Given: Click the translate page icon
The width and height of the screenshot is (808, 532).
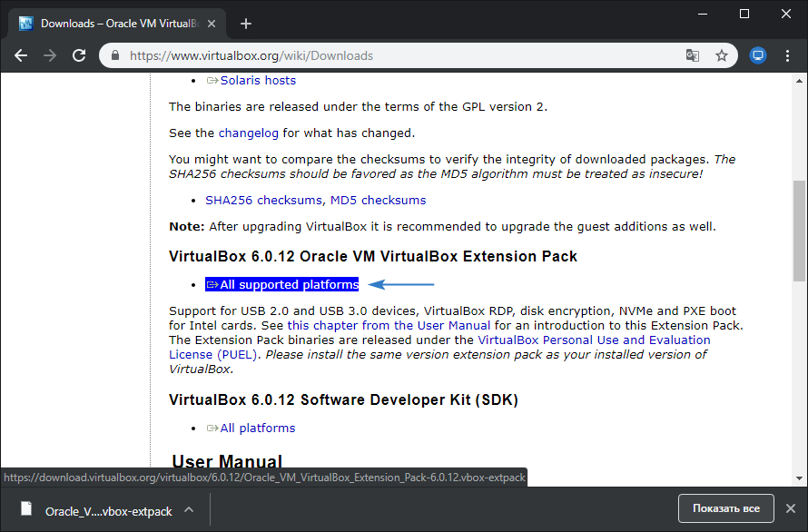Looking at the screenshot, I should (693, 55).
